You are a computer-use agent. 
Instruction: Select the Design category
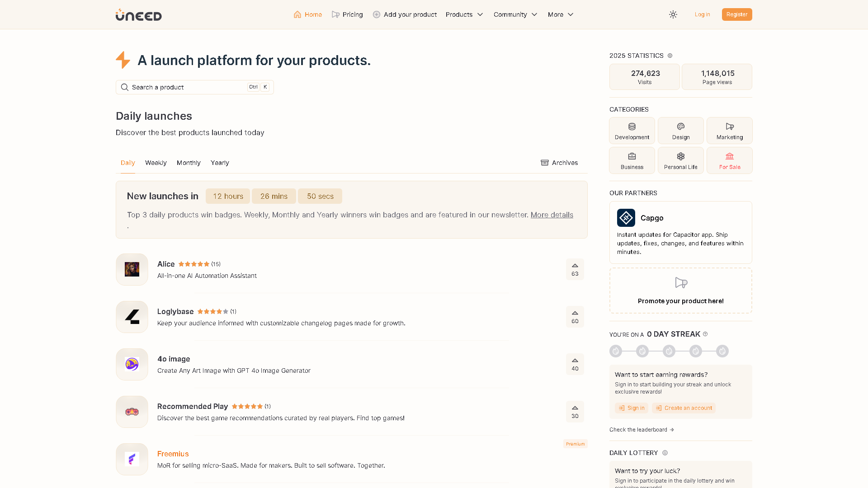point(681,131)
